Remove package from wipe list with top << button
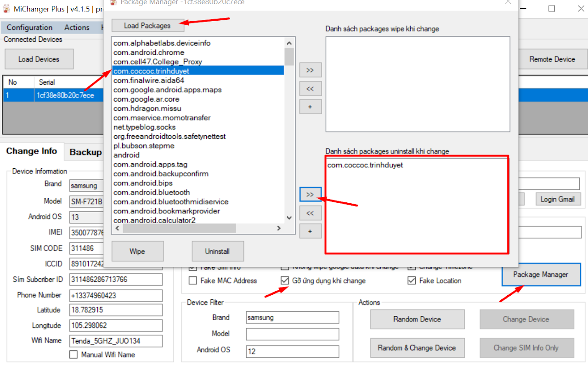588x367 pixels. coord(310,89)
